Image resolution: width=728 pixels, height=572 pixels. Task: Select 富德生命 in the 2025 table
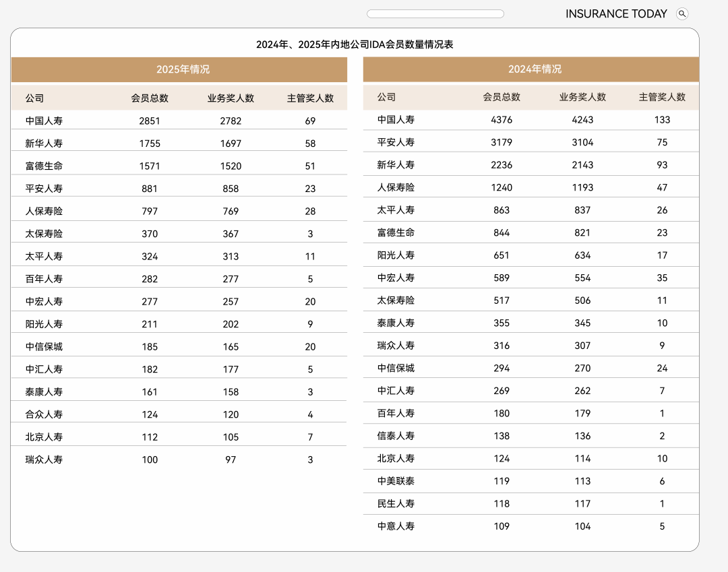pos(44,166)
